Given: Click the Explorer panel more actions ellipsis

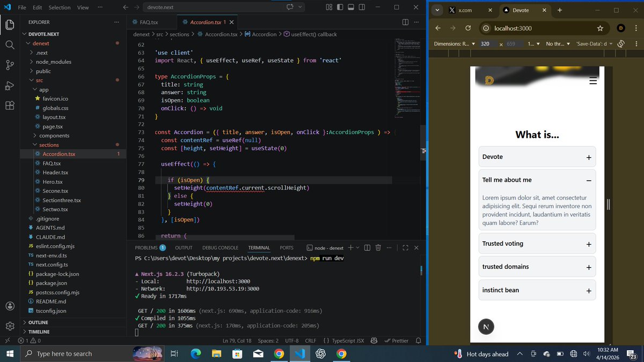Looking at the screenshot, I should [x=116, y=22].
